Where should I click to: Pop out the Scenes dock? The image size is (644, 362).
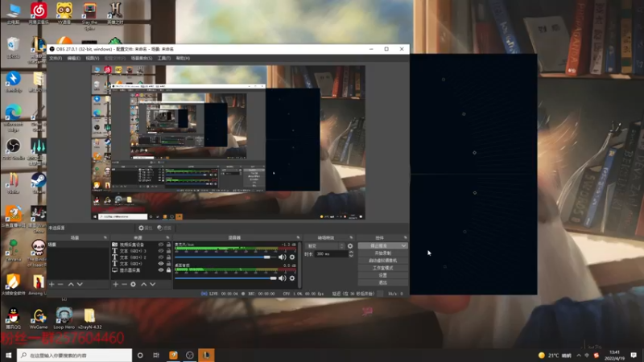[105, 237]
